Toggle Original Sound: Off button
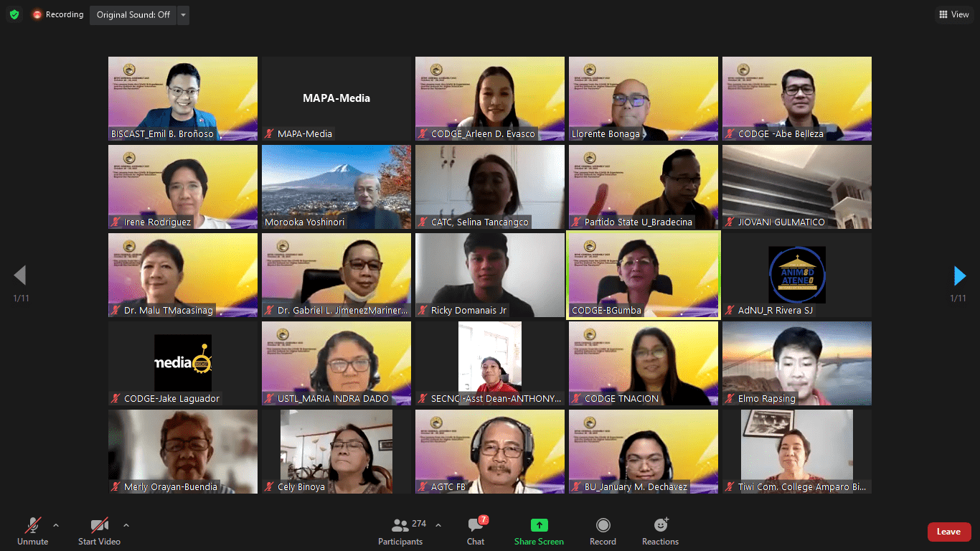This screenshot has height=551, width=980. click(133, 15)
